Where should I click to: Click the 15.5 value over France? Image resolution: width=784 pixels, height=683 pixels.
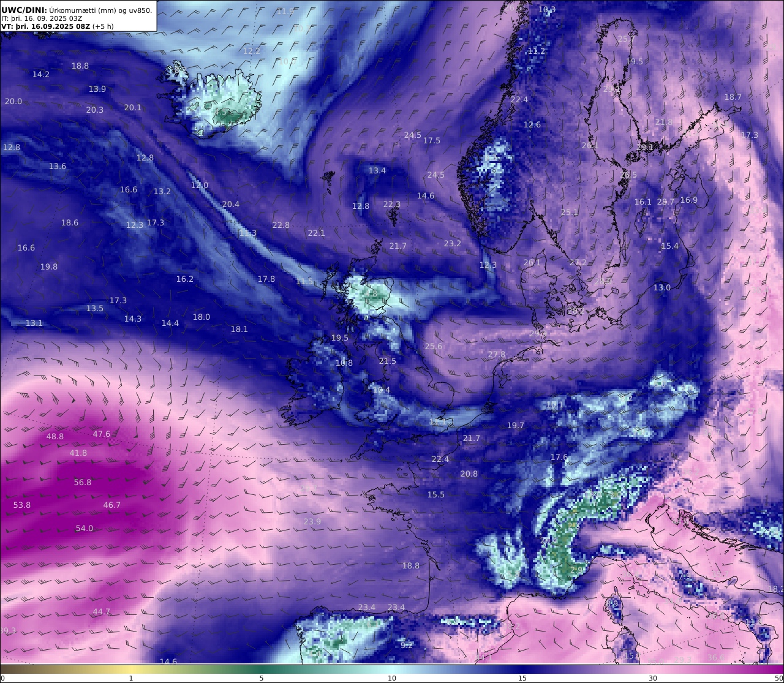click(x=436, y=495)
